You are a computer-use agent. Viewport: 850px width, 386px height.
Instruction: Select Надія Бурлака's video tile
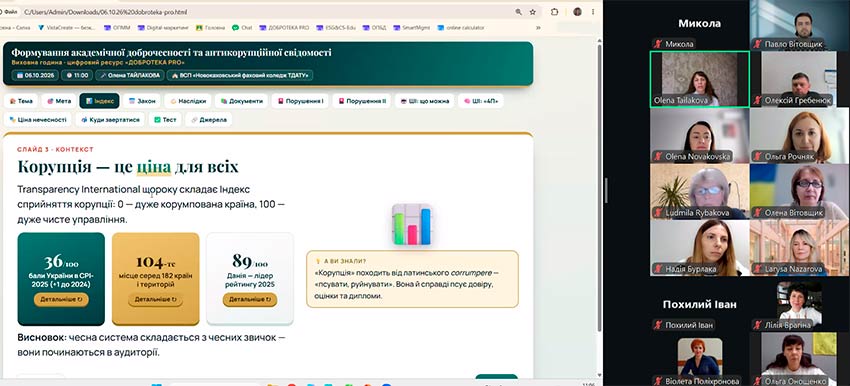699,248
